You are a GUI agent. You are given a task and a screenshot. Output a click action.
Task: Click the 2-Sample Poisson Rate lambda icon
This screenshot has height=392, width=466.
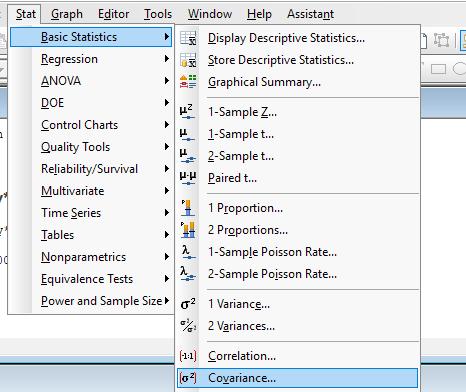(x=188, y=274)
